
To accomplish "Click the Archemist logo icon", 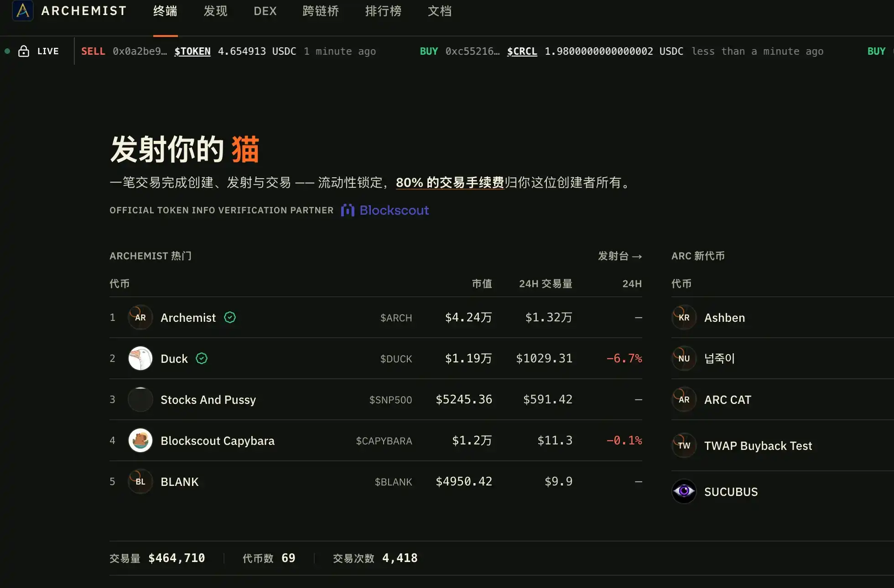I will coord(23,10).
